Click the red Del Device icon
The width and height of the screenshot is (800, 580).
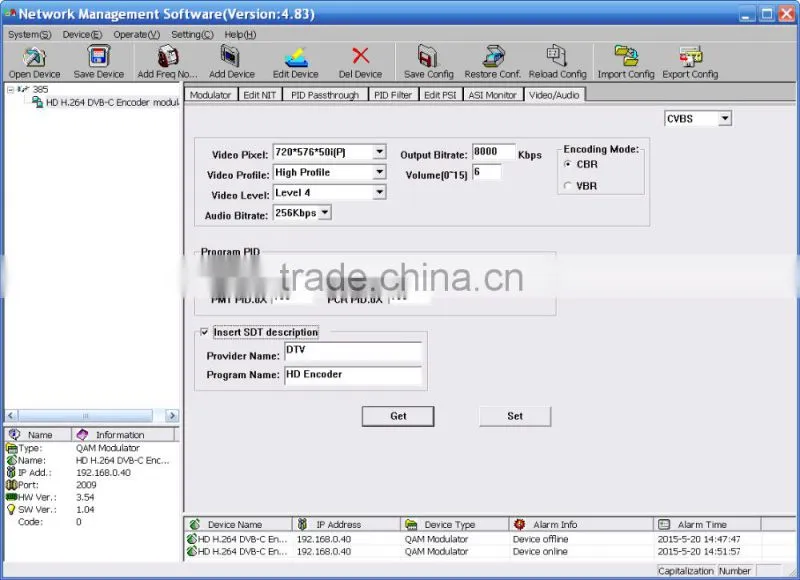pyautogui.click(x=360, y=56)
